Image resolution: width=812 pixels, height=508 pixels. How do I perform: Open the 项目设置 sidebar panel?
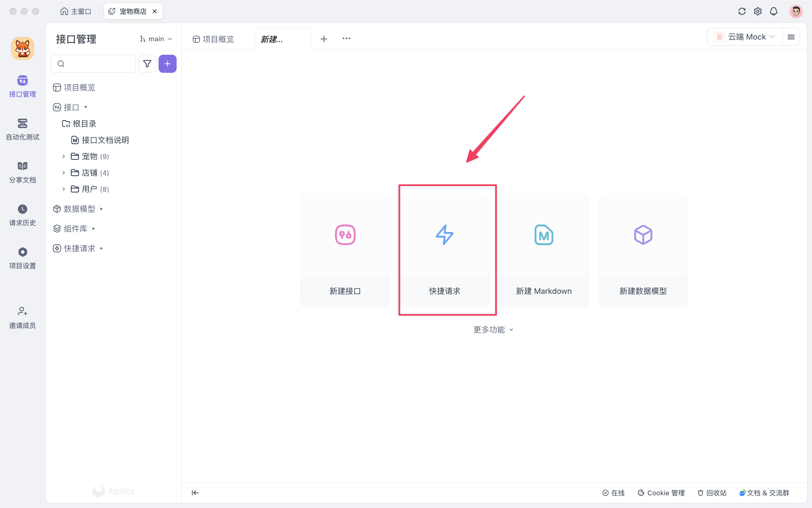click(22, 257)
